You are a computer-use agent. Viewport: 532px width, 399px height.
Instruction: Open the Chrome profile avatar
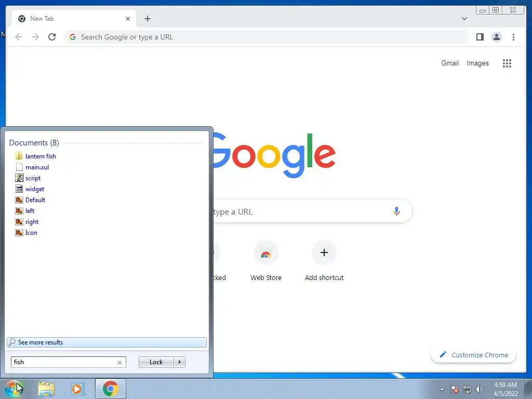tap(497, 37)
